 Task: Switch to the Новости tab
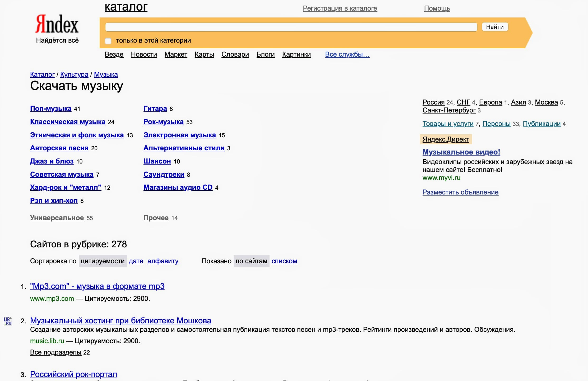(144, 55)
